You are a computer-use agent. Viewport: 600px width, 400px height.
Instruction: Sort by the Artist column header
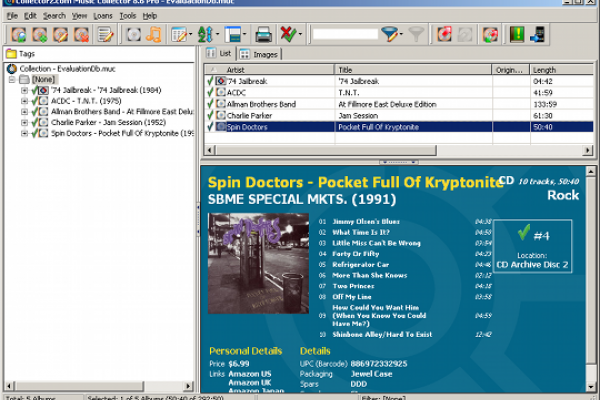point(269,70)
